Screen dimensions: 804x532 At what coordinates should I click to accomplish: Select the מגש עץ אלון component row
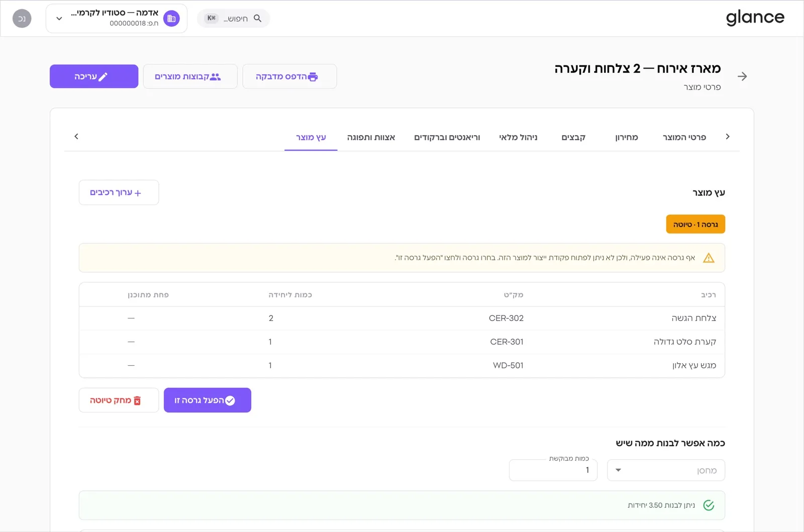[402, 365]
